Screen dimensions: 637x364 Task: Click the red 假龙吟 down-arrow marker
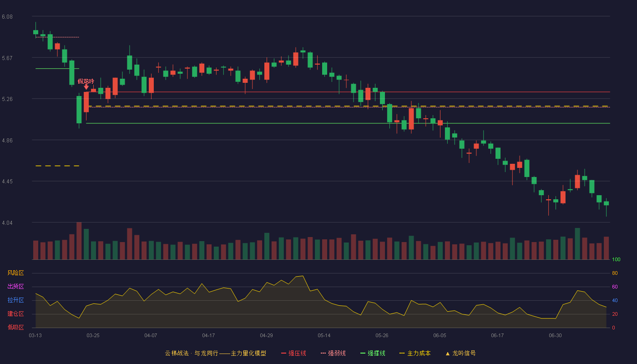[86, 87]
